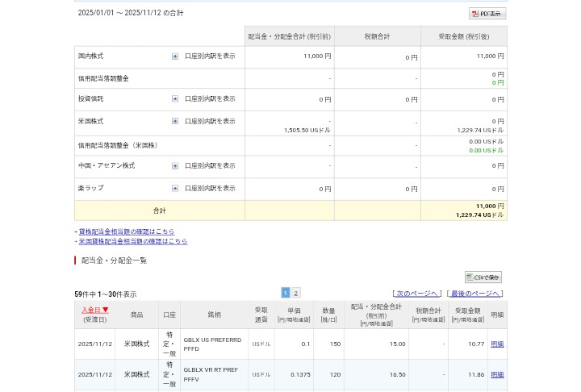
Task: Open the 米国貸株配当金相当額の確認はこちら link
Action: tap(132, 241)
